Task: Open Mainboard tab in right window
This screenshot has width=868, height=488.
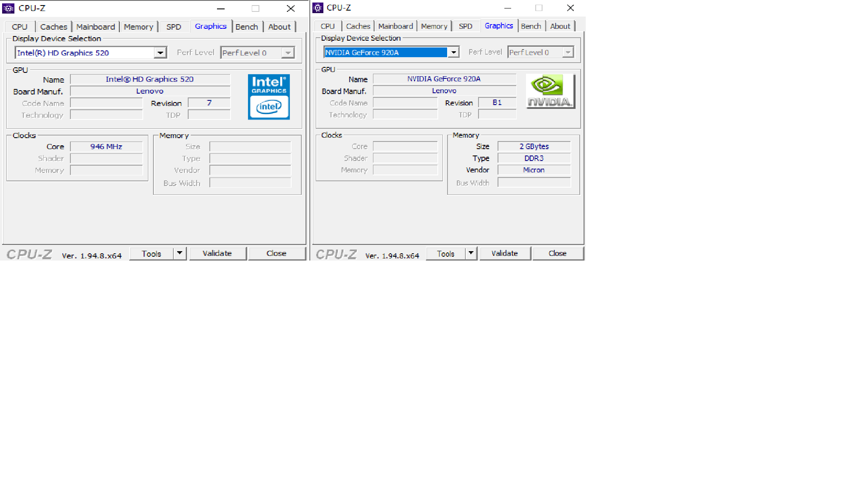Action: (396, 26)
